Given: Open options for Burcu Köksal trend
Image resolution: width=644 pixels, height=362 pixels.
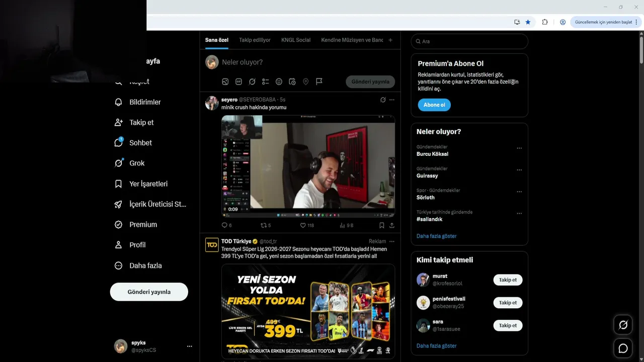Looking at the screenshot, I should coord(519,148).
